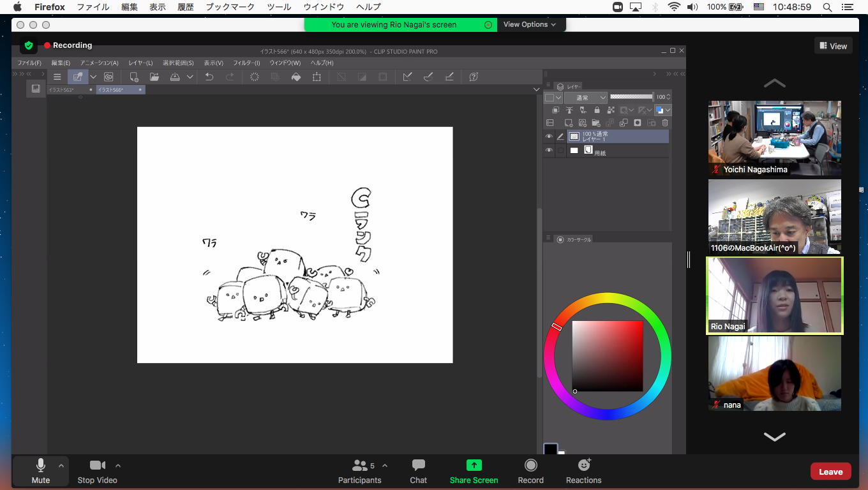Toggle visibility of the 用紙 layer
Viewport: 868px width, 490px height.
pos(549,151)
